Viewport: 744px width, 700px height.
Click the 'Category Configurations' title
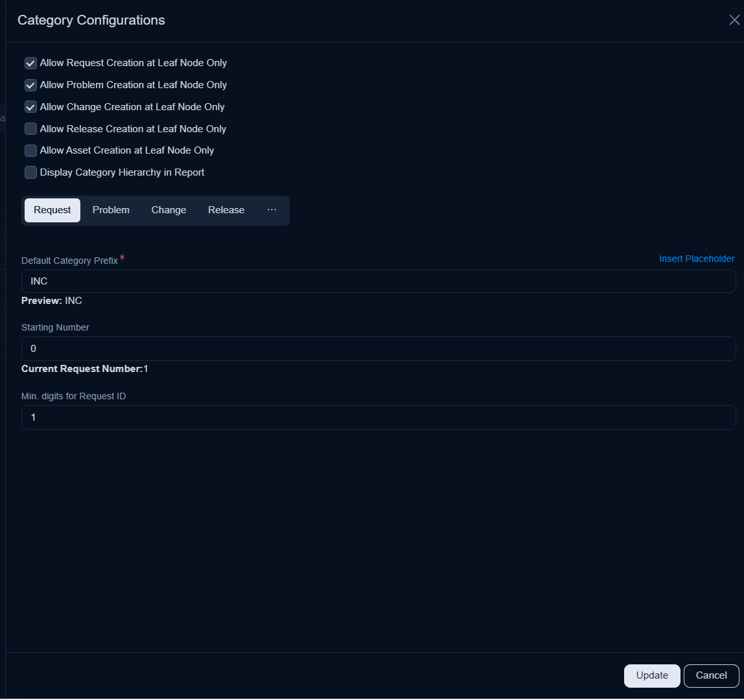pyautogui.click(x=91, y=20)
